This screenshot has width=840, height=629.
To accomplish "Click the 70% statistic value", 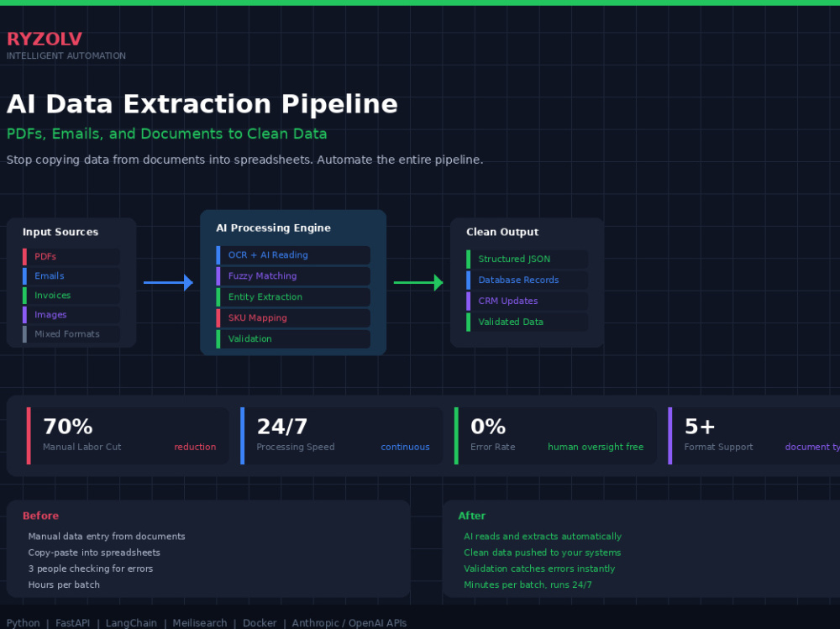I will coord(68,427).
